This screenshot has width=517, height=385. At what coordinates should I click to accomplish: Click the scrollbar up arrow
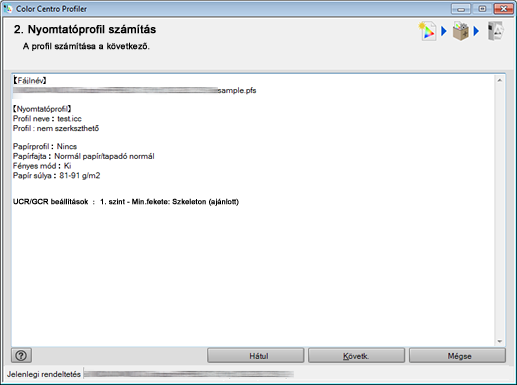(500, 80)
